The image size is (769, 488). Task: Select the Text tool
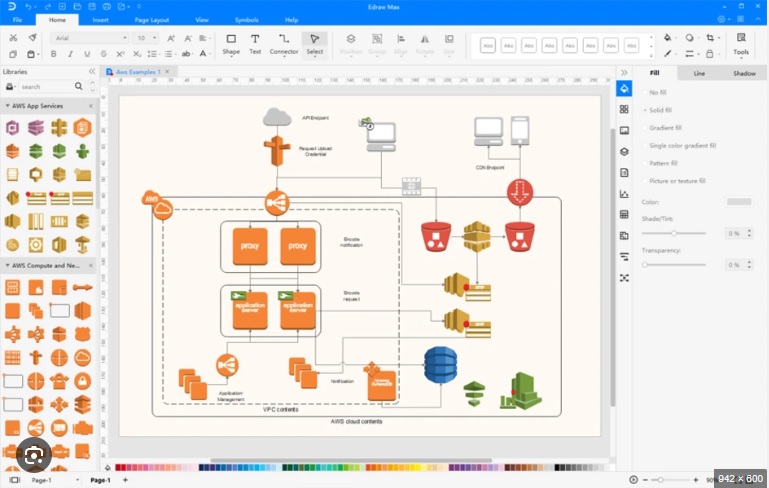tap(255, 44)
